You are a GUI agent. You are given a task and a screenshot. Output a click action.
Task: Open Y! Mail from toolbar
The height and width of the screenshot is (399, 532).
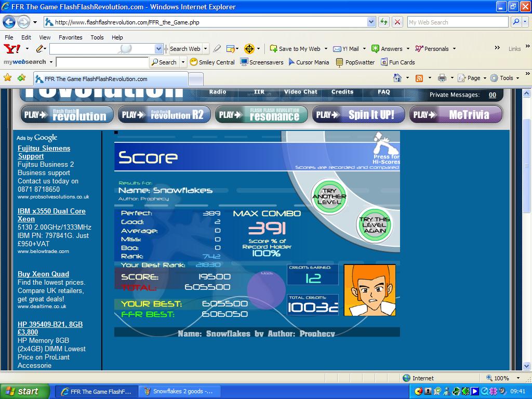(x=345, y=49)
